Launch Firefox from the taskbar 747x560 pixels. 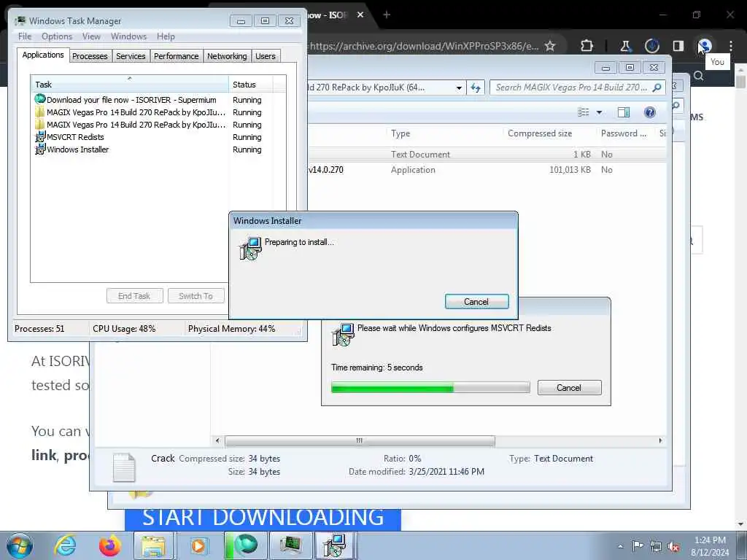110,545
